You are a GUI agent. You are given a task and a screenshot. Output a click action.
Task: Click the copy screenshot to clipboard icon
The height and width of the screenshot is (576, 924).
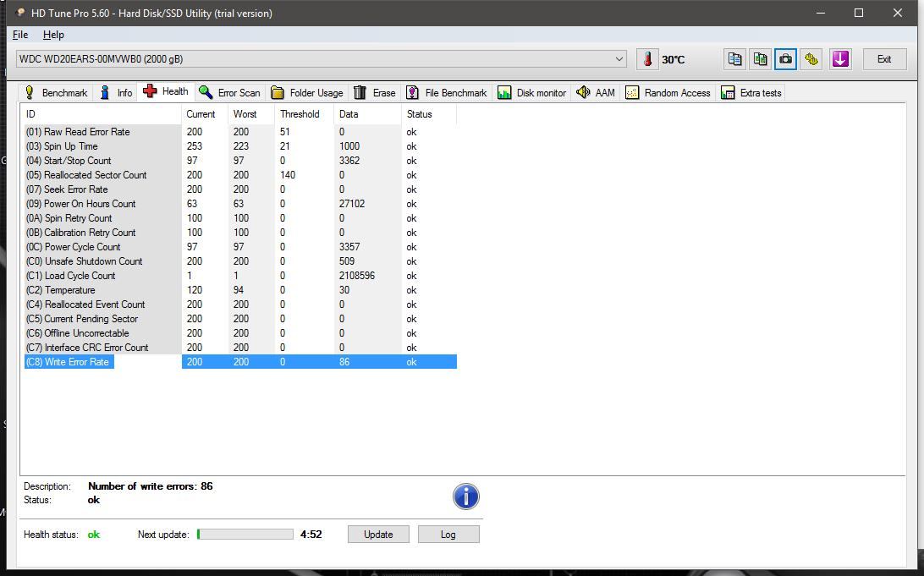pyautogui.click(x=760, y=59)
